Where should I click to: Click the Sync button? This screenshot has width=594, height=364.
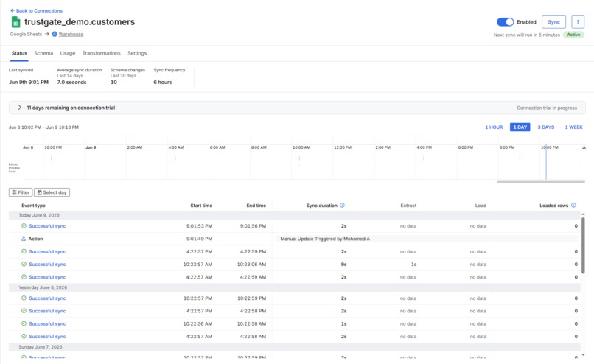coord(553,22)
